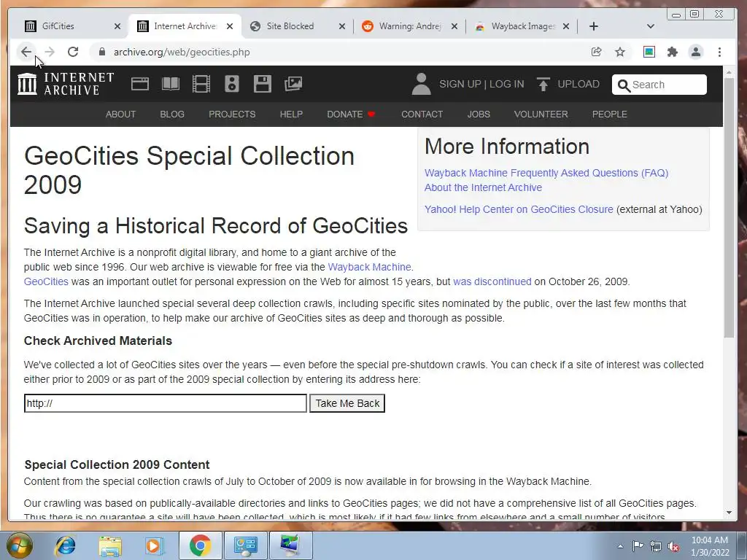Open the Chrome profile avatar

coord(696,52)
